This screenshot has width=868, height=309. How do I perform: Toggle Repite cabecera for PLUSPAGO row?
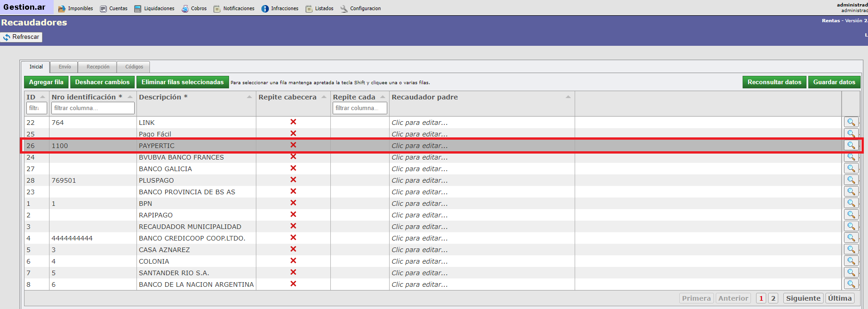pos(293,180)
